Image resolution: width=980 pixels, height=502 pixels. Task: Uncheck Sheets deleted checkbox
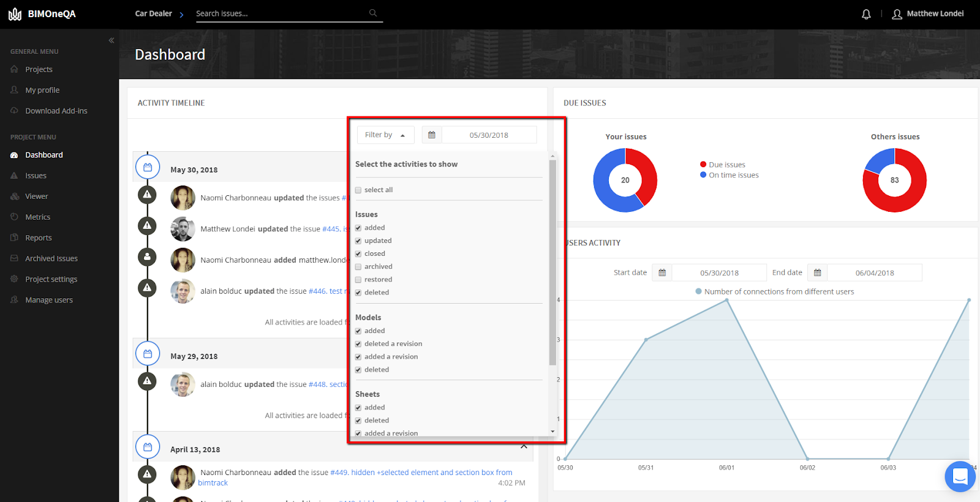click(358, 421)
